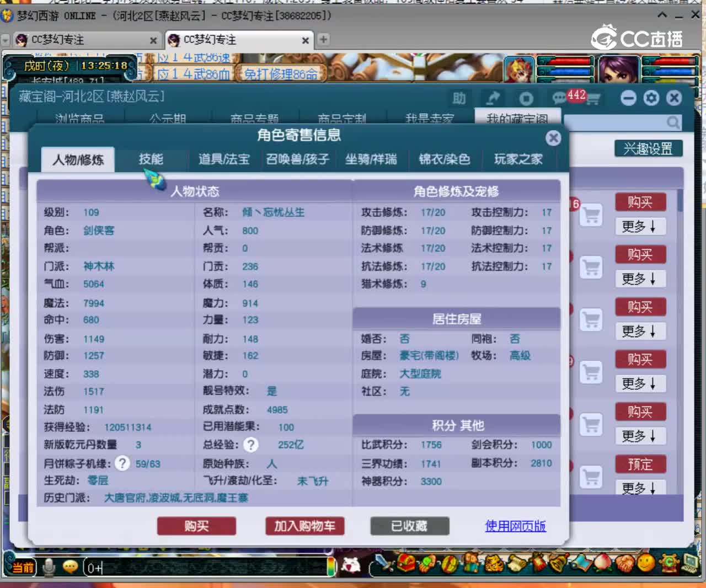This screenshot has height=588, width=706.
Task: Click the 预定 button in listing
Action: 640,464
